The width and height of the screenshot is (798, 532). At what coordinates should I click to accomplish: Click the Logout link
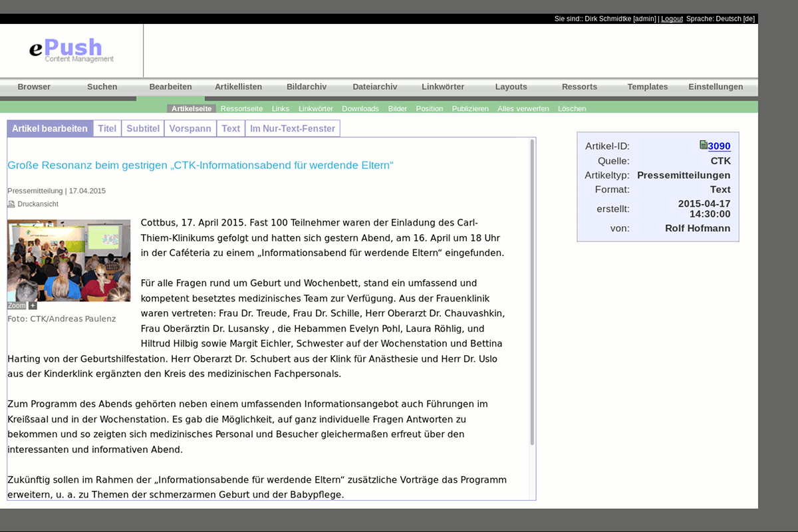(672, 19)
